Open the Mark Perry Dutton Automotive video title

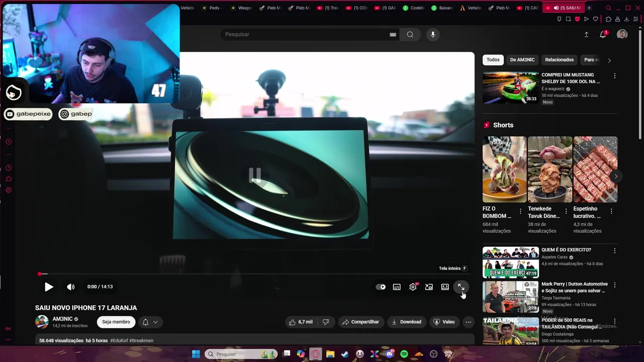point(575,288)
